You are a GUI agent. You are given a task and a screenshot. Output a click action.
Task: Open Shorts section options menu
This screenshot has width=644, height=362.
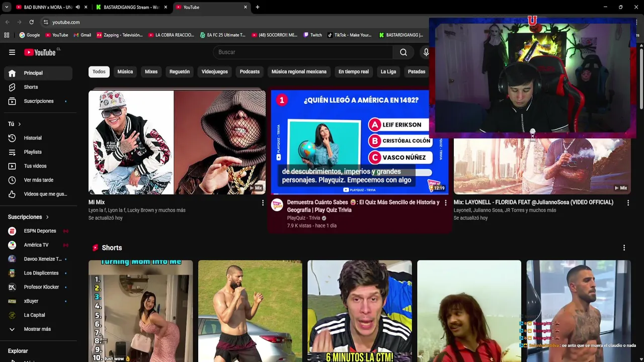coord(624,248)
